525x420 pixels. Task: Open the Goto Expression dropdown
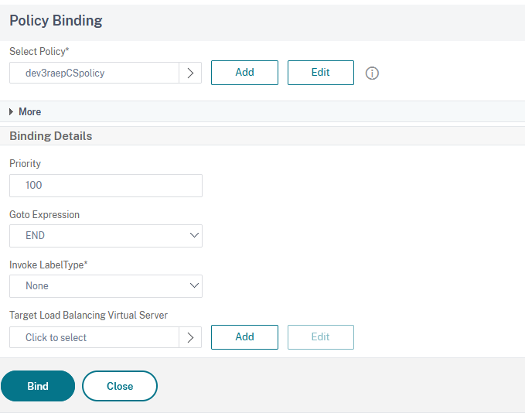[x=106, y=236]
